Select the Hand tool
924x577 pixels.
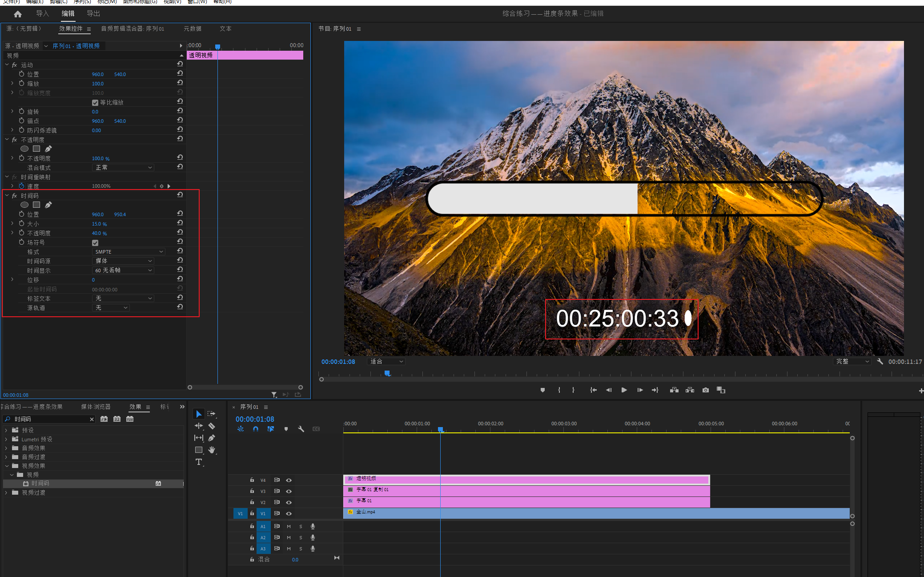click(x=212, y=450)
